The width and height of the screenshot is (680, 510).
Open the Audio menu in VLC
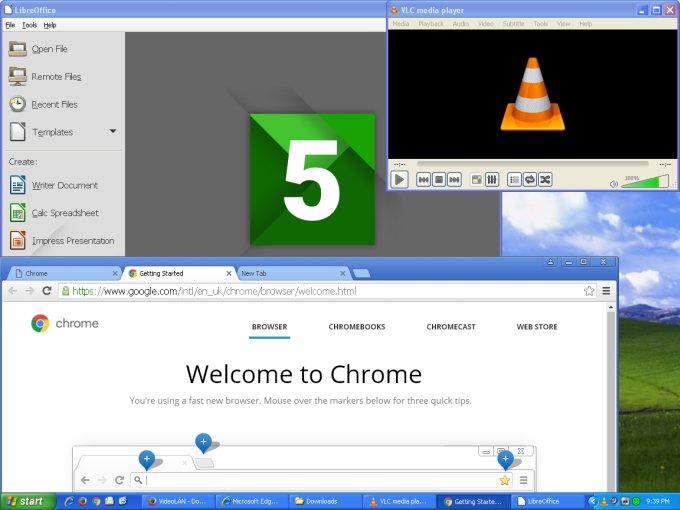click(x=461, y=24)
